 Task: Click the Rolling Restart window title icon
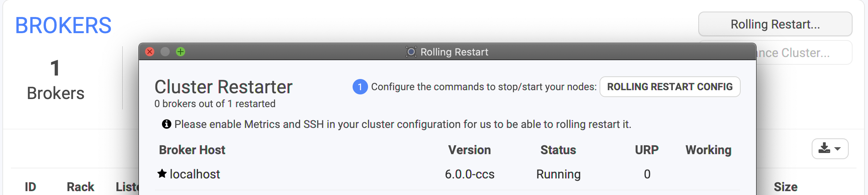tap(411, 52)
